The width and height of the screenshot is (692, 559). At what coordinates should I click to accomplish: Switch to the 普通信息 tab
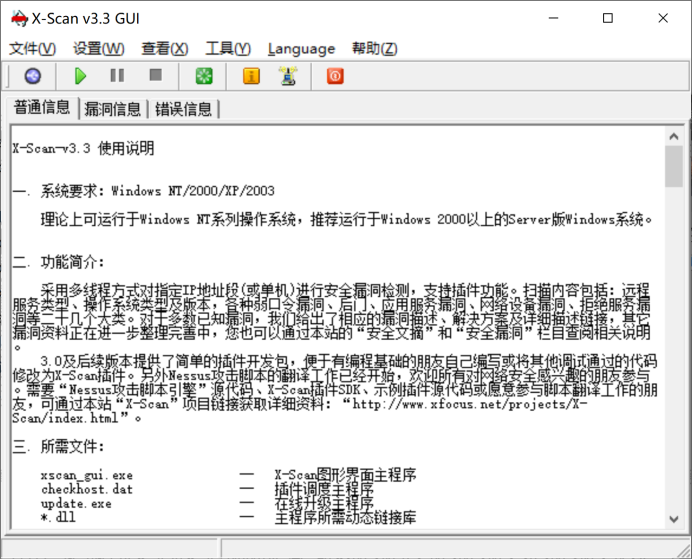(x=42, y=108)
